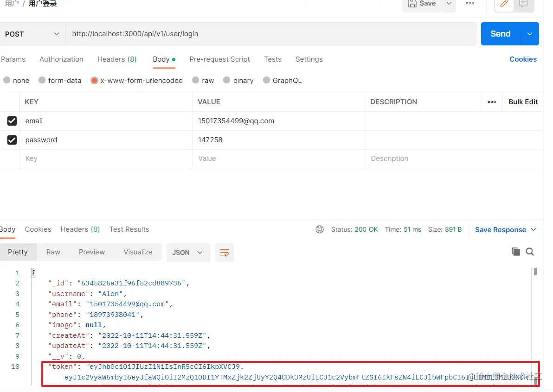Click the "_id" value line
The width and height of the screenshot is (553, 392).
pos(118,284)
